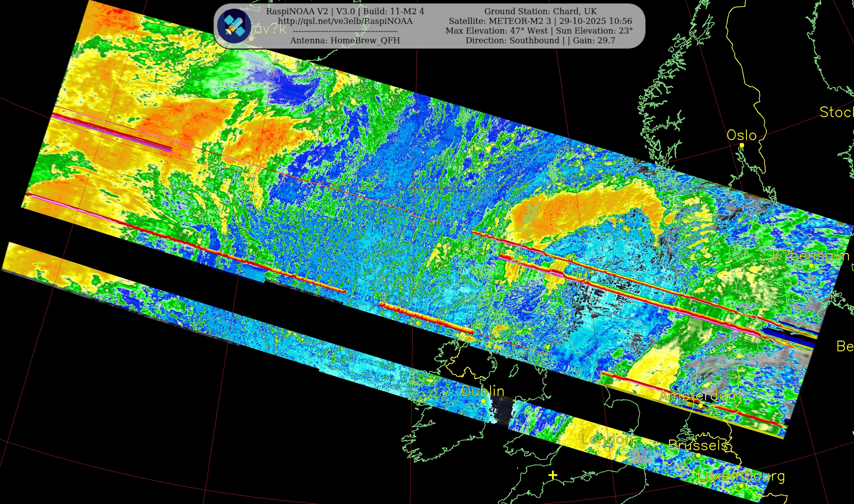Click the Brussels city marker dot
854x504 pixels.
click(x=698, y=456)
